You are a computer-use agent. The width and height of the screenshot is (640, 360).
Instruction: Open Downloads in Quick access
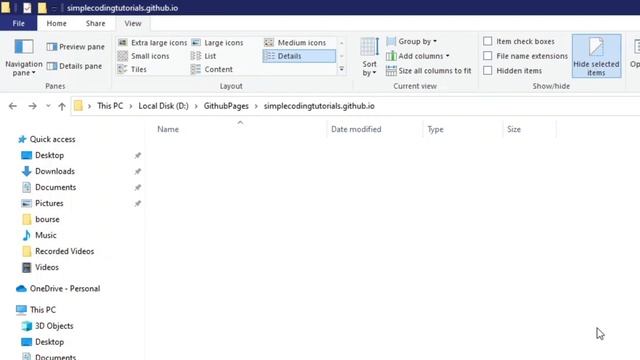coord(48,171)
